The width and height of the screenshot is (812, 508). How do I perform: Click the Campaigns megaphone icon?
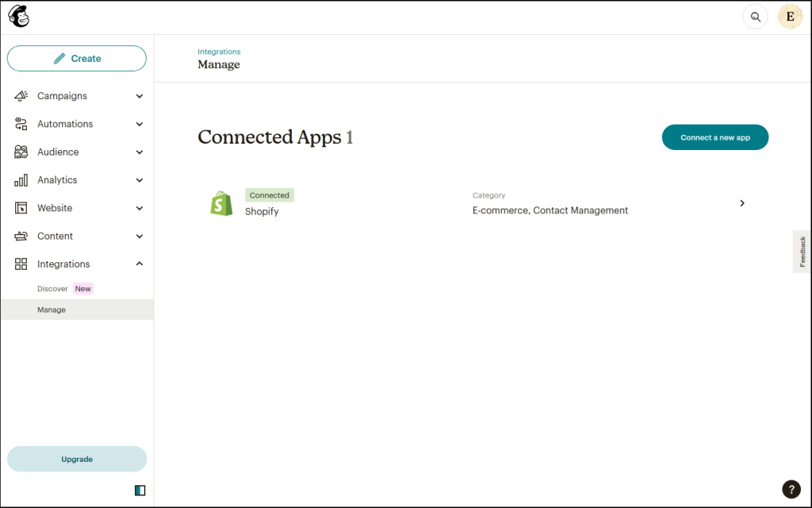click(21, 96)
